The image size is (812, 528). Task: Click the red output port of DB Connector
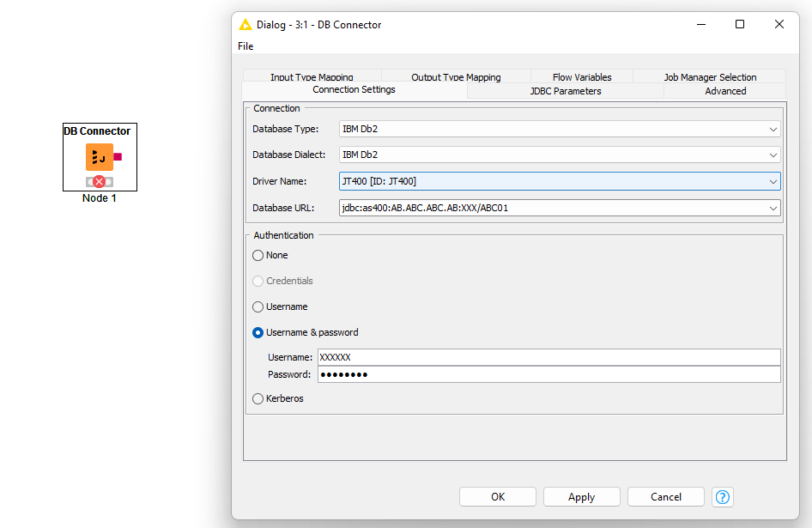[118, 157]
